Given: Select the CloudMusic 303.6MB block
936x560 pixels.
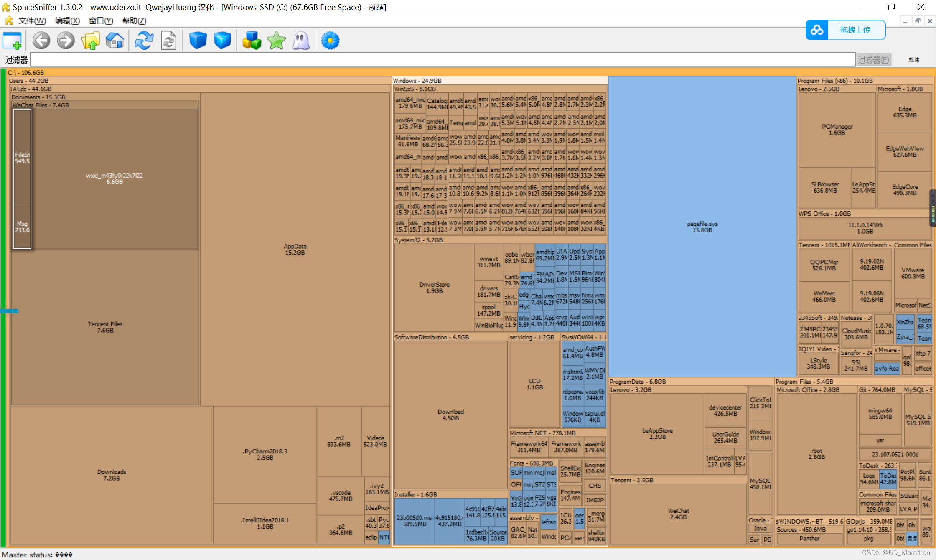Looking at the screenshot, I should click(x=856, y=334).
